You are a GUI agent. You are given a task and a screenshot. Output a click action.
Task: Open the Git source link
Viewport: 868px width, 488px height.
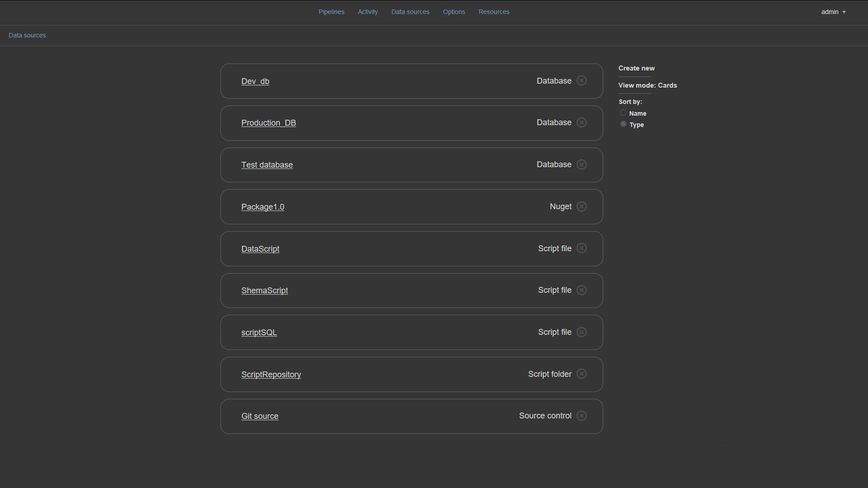[259, 416]
